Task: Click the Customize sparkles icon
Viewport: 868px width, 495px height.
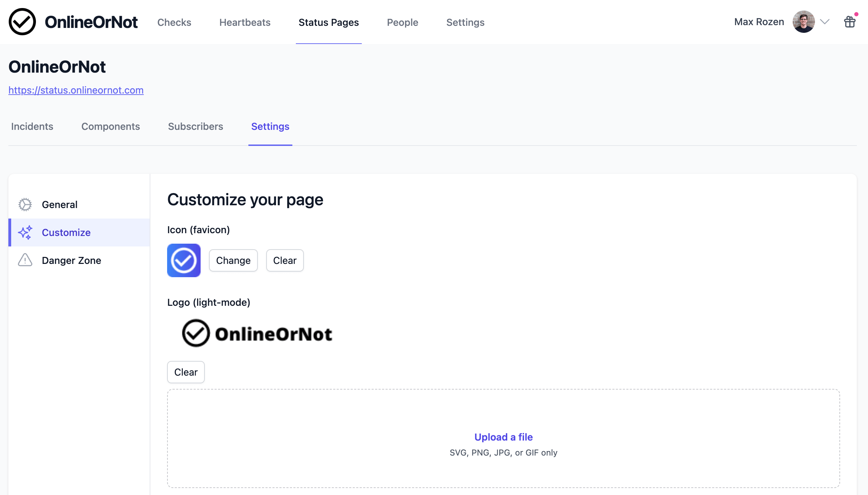Action: tap(25, 232)
